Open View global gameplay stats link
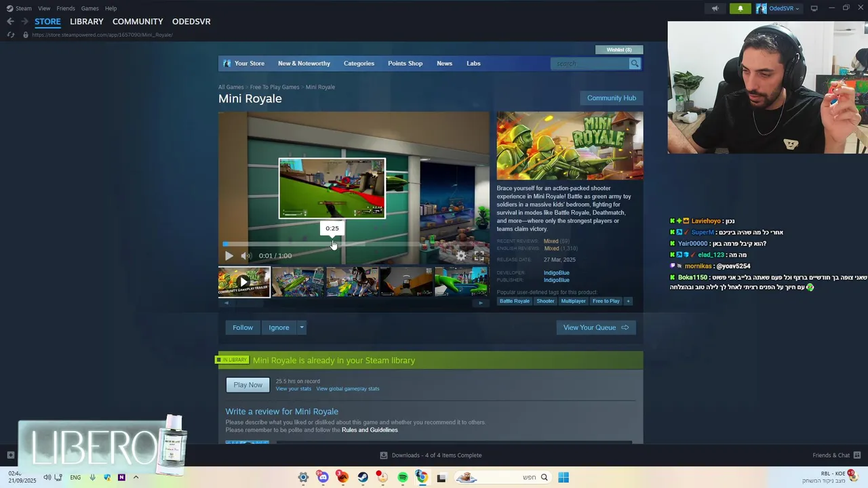868x488 pixels. pyautogui.click(x=348, y=389)
